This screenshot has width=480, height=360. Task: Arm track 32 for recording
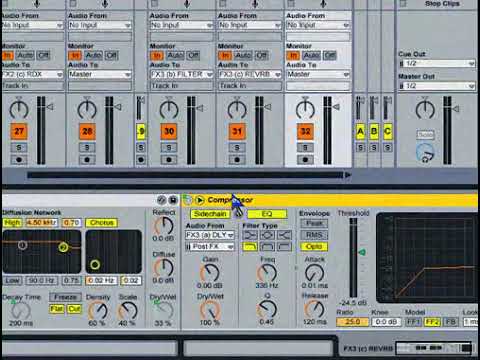tap(305, 160)
